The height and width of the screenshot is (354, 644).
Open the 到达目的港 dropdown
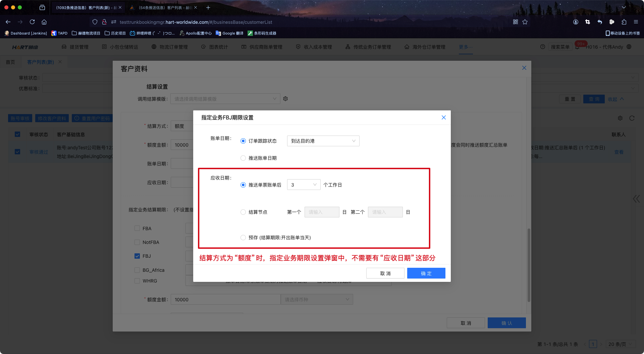pyautogui.click(x=323, y=141)
